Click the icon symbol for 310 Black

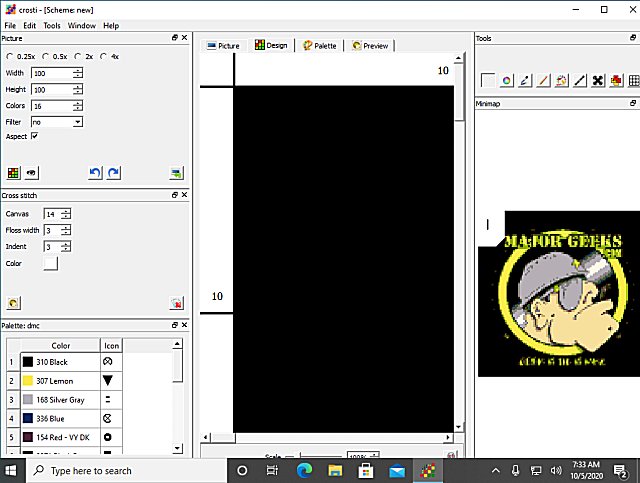pos(107,361)
